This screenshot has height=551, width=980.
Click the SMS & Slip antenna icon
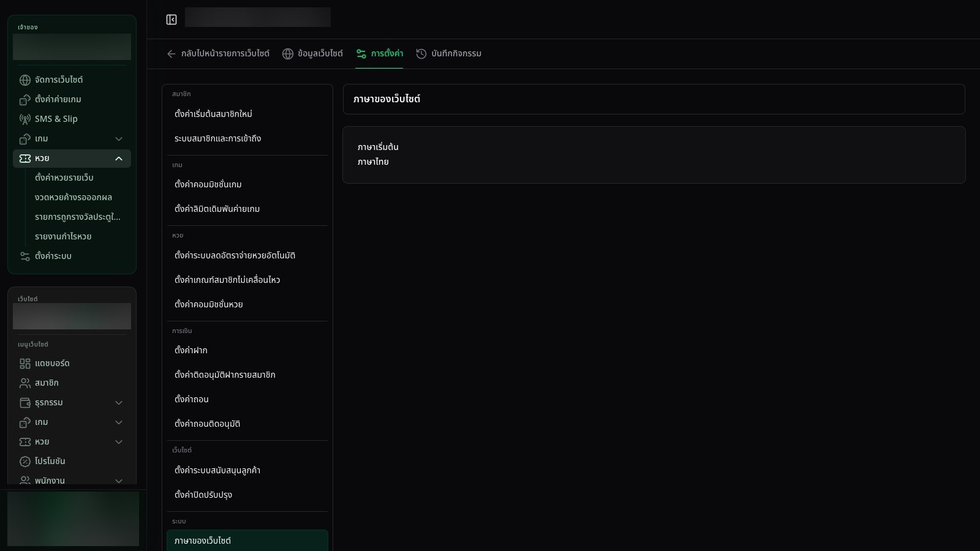pyautogui.click(x=25, y=119)
